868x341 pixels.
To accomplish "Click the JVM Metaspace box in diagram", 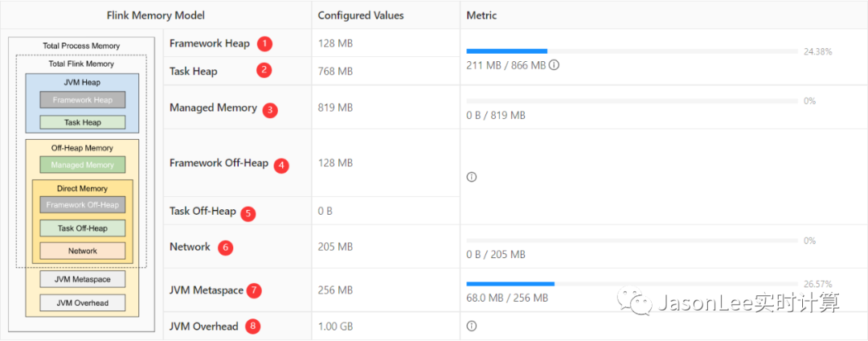I will [83, 279].
